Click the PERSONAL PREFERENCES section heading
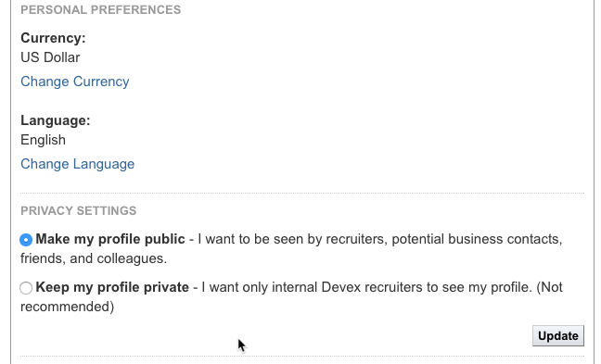601x364 pixels. pos(101,10)
